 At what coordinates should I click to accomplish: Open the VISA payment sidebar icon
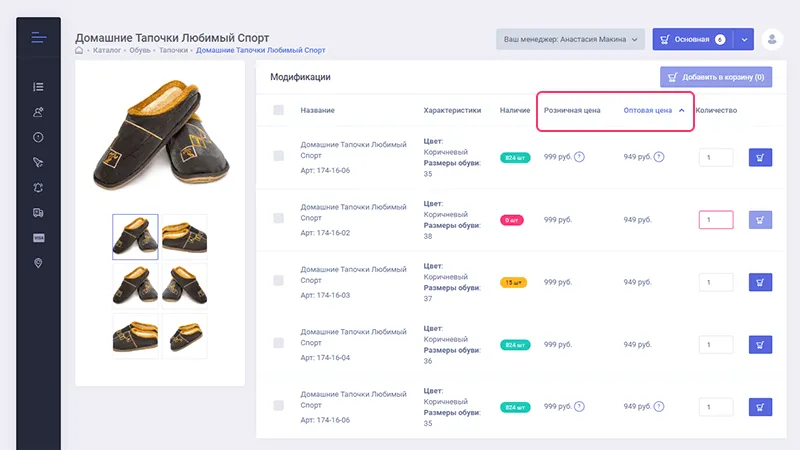38,237
